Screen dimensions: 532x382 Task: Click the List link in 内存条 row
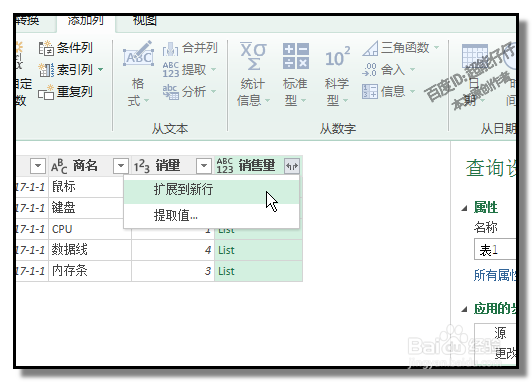[226, 271]
